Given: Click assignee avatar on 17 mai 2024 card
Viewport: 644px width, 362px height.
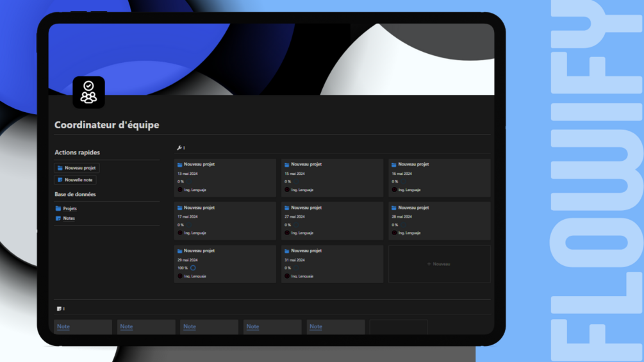Looking at the screenshot, I should click(x=180, y=233).
